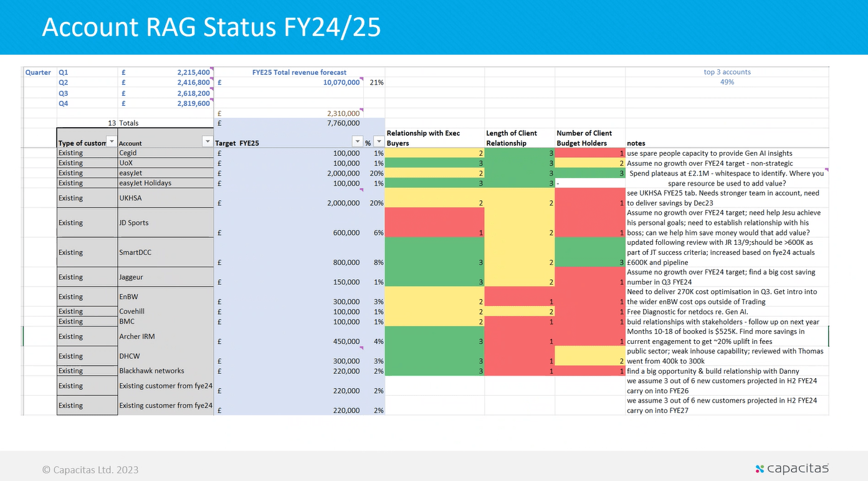Select the Covehill account cell
This screenshot has height=481, width=868.
[x=166, y=312]
